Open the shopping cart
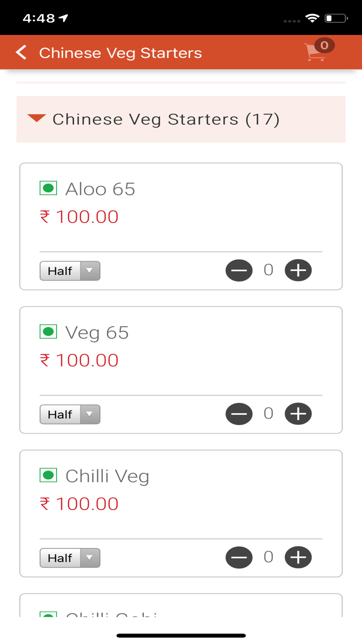 tap(314, 53)
